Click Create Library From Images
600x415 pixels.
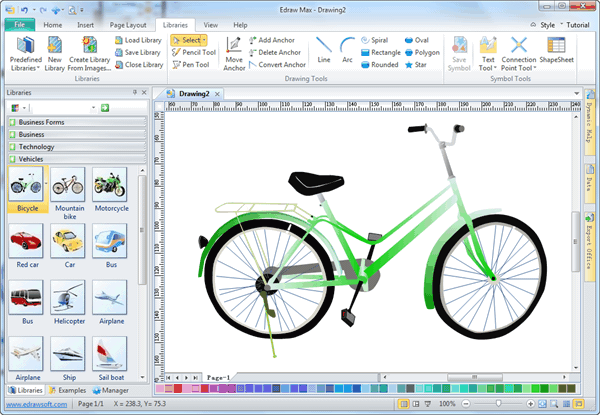pyautogui.click(x=89, y=50)
